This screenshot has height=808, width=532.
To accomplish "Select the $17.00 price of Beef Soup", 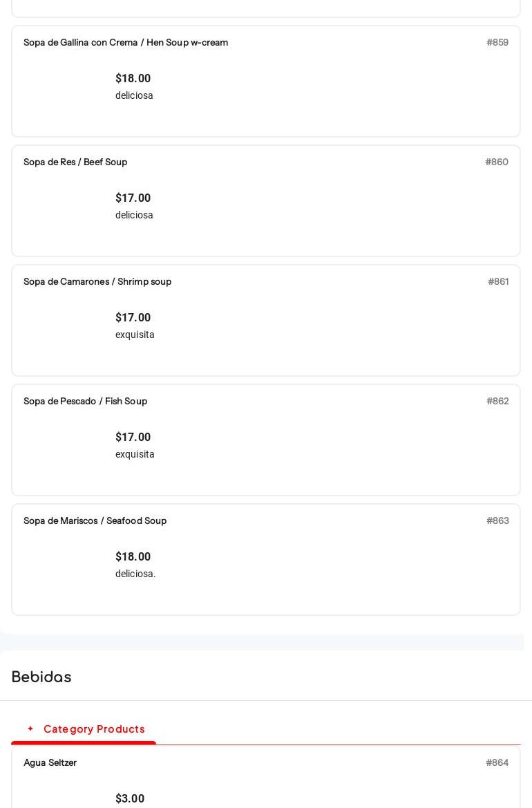I will point(133,198).
